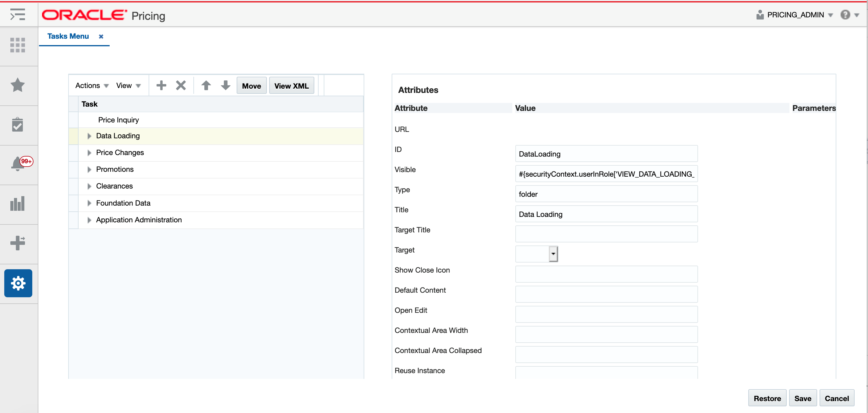Click the Settings gear icon
This screenshot has height=413, width=868.
18,283
